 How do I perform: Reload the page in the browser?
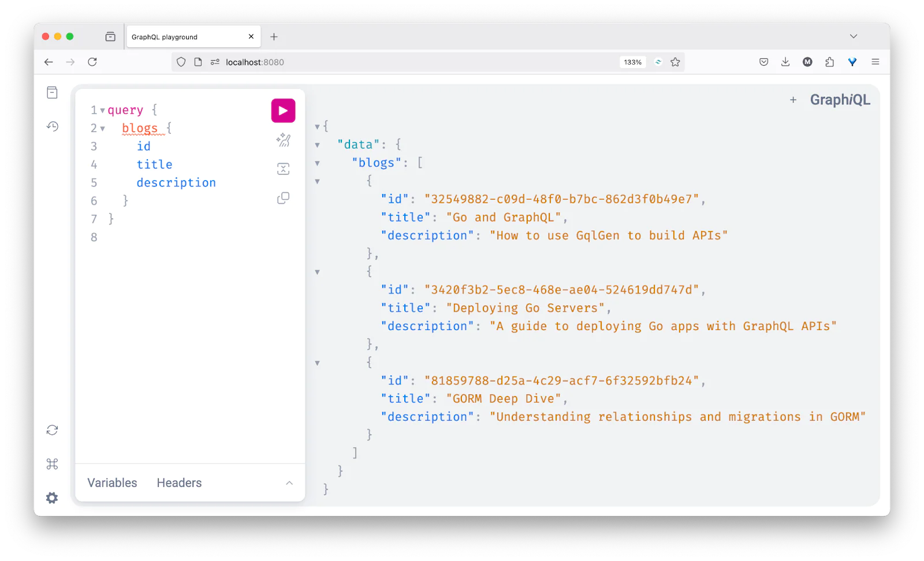[x=92, y=62]
